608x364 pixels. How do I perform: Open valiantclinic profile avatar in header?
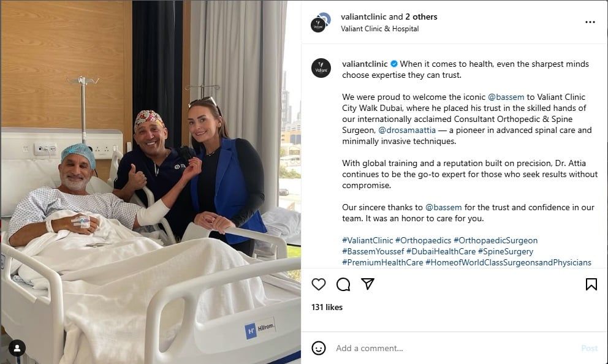[321, 23]
